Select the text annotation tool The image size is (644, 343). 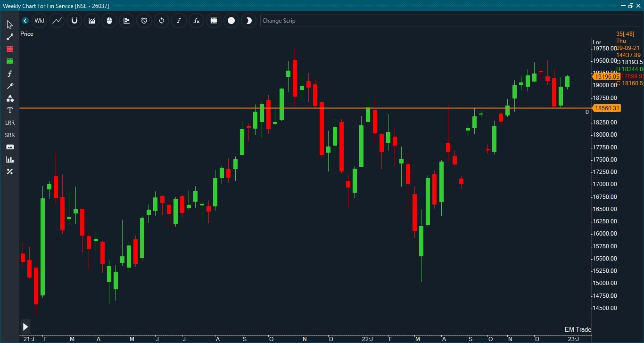[x=9, y=110]
